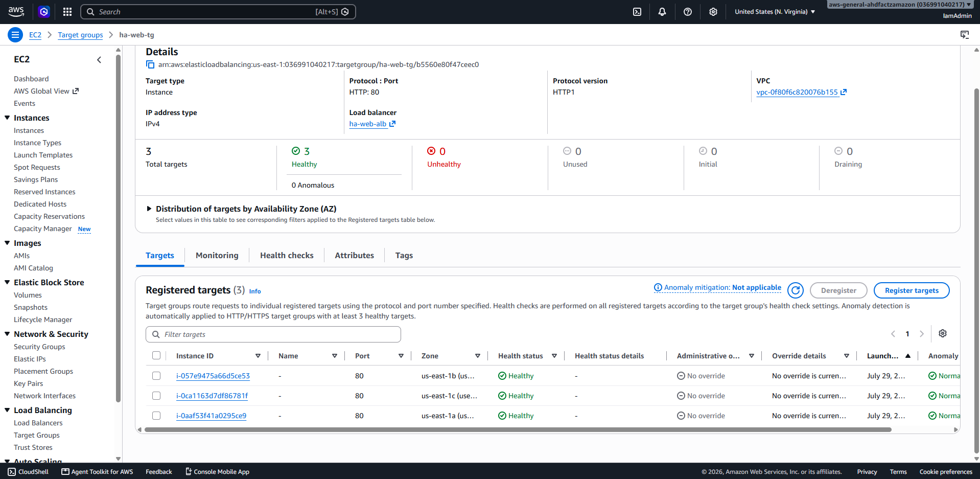980x479 pixels.
Task: Toggle the select-all targets checkbox
Action: pyautogui.click(x=156, y=355)
